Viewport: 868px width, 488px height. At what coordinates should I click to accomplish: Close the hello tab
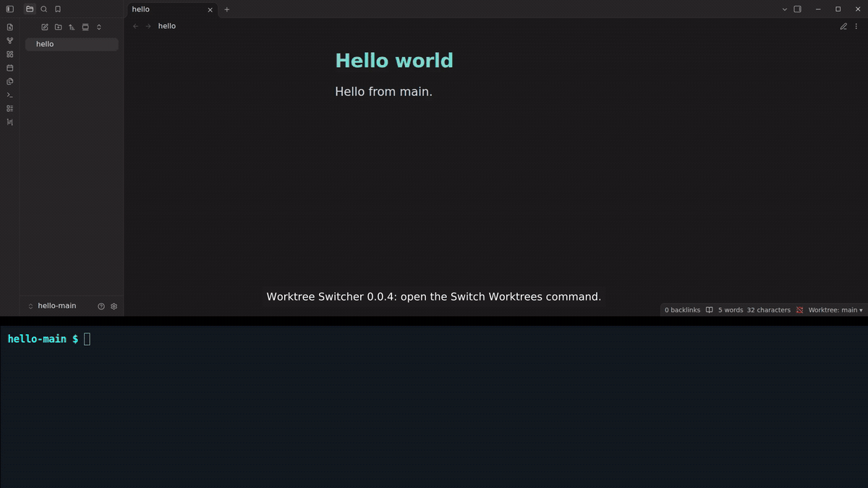click(x=210, y=10)
